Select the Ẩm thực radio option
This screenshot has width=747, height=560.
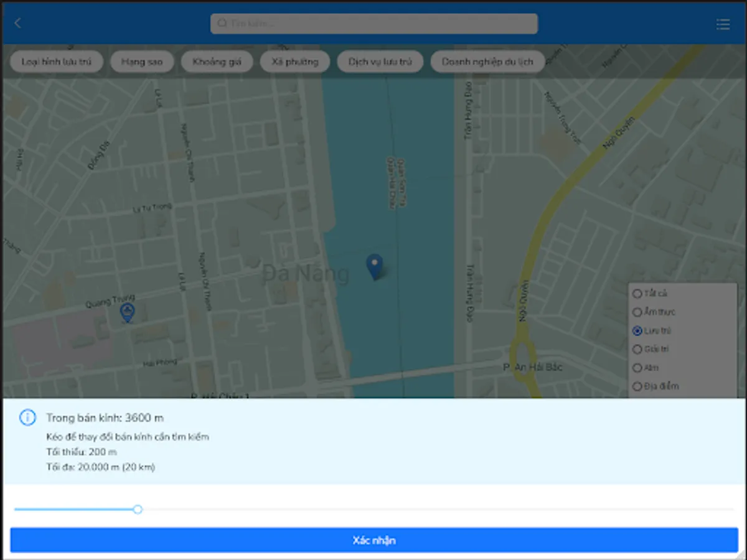click(637, 312)
